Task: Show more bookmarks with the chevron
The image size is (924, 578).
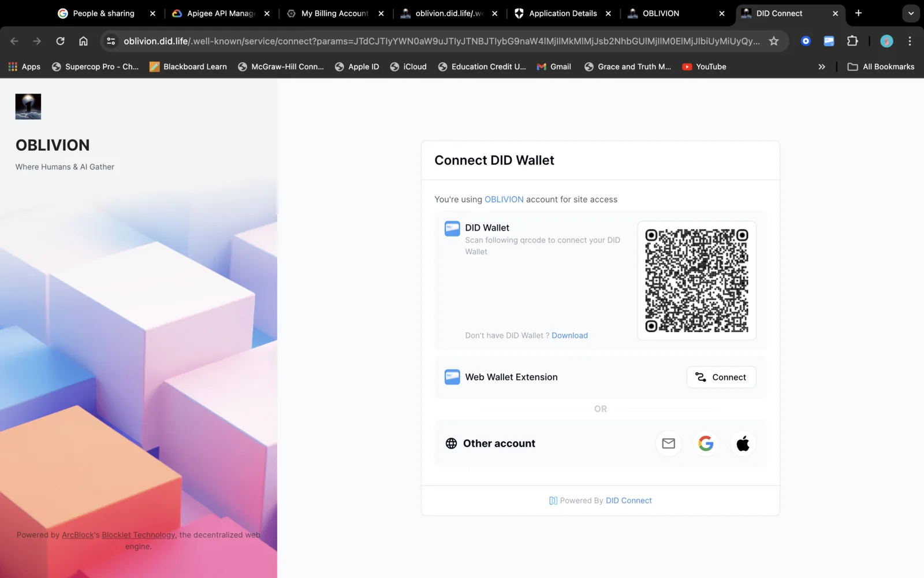Action: 822,66
